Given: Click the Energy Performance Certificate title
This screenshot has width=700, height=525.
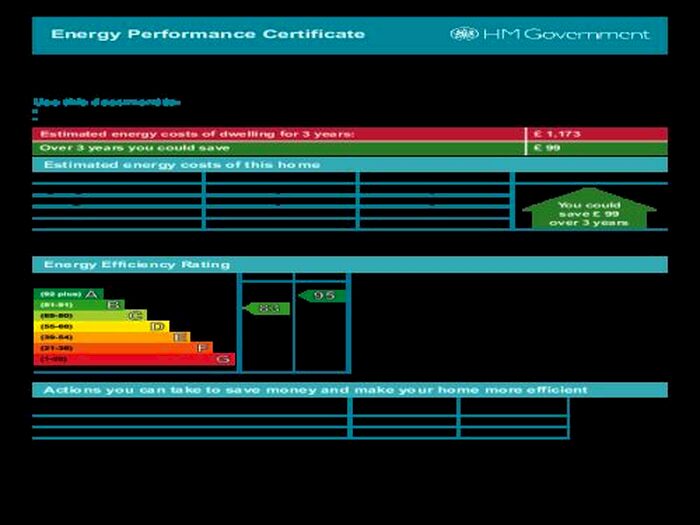Looking at the screenshot, I should 208,34.
